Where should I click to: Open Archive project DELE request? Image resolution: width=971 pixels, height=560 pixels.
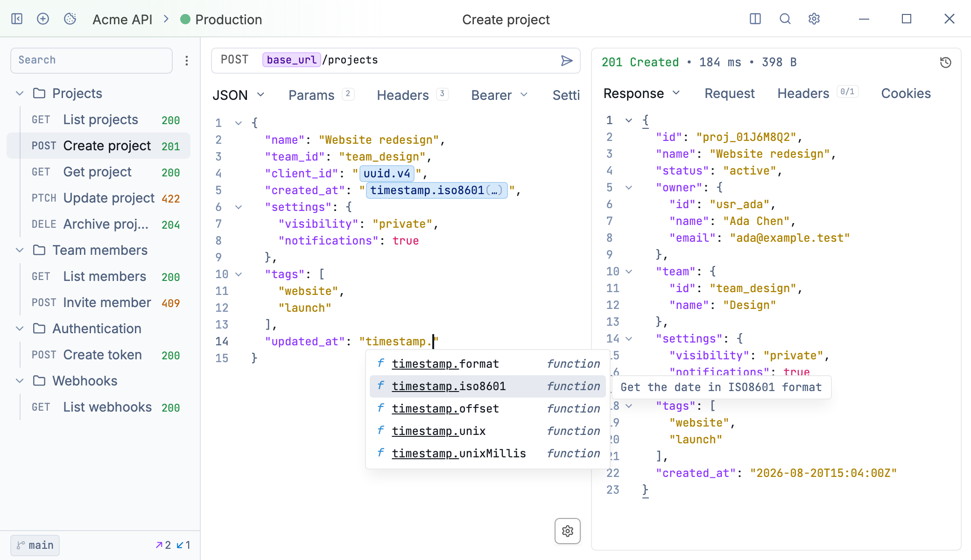coord(99,224)
